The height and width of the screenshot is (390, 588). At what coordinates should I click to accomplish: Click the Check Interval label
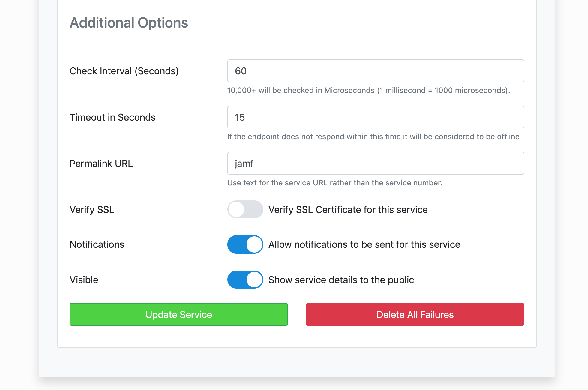(124, 71)
